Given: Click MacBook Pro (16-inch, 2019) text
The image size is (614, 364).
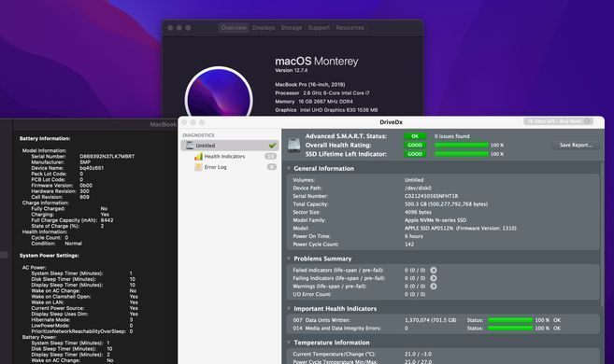Looking at the screenshot, I should [x=309, y=84].
